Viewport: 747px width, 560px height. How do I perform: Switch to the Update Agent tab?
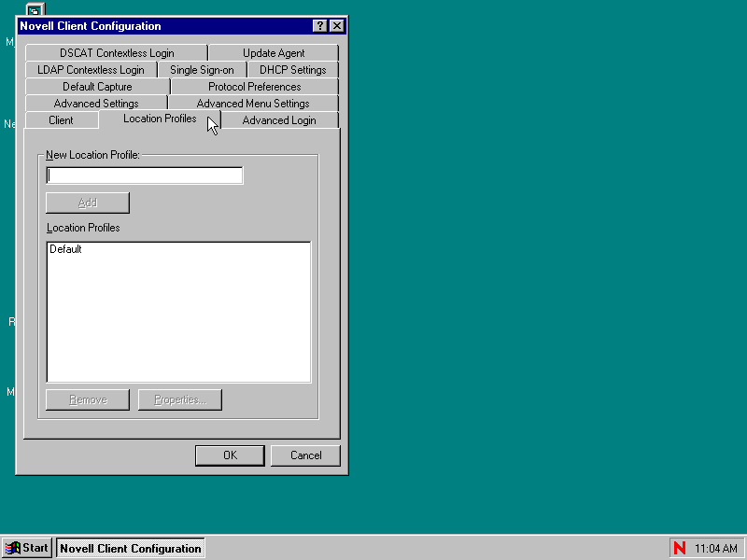click(274, 53)
